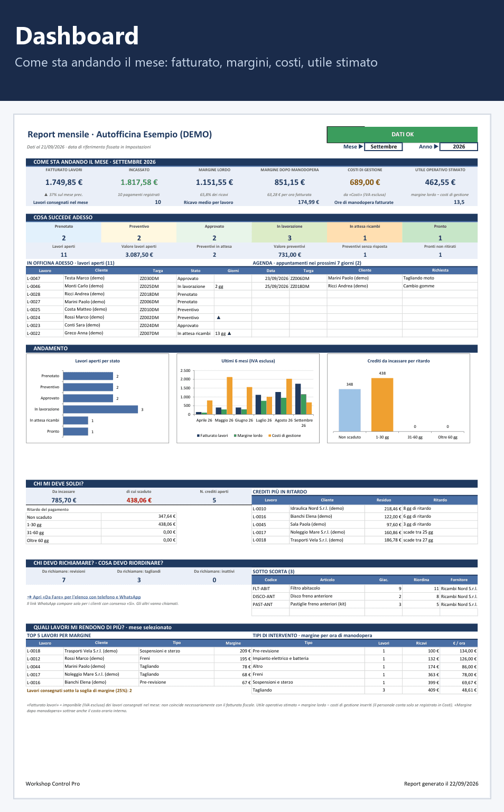504x812 pixels.
Task: Select the Costi di gestione value 689,00 €
Action: [x=365, y=182]
